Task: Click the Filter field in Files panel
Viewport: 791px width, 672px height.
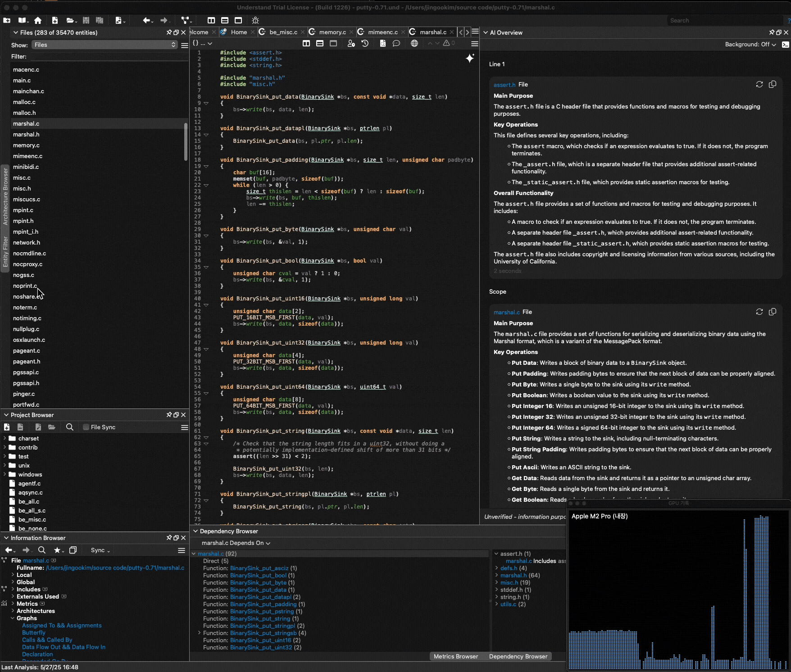Action: (x=108, y=57)
